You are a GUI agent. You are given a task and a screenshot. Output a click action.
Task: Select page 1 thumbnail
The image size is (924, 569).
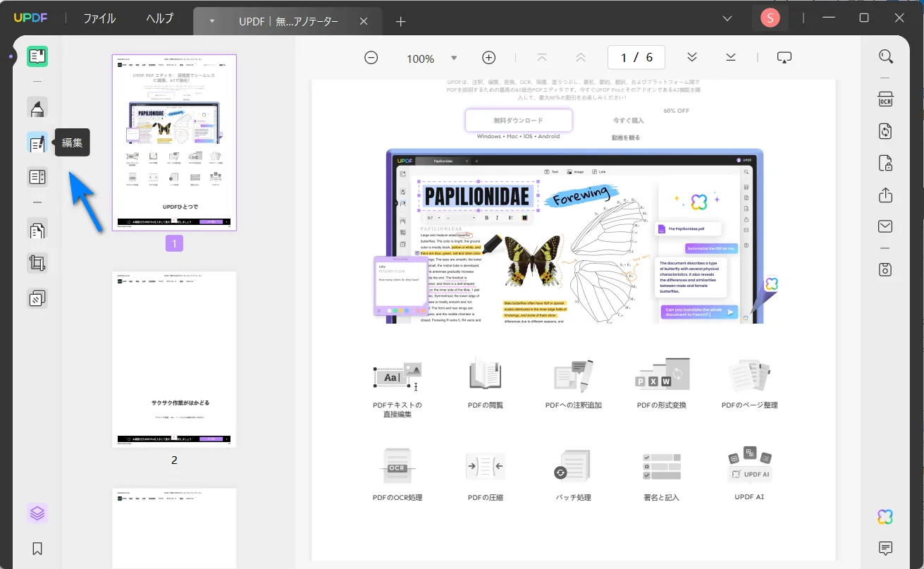click(x=174, y=142)
